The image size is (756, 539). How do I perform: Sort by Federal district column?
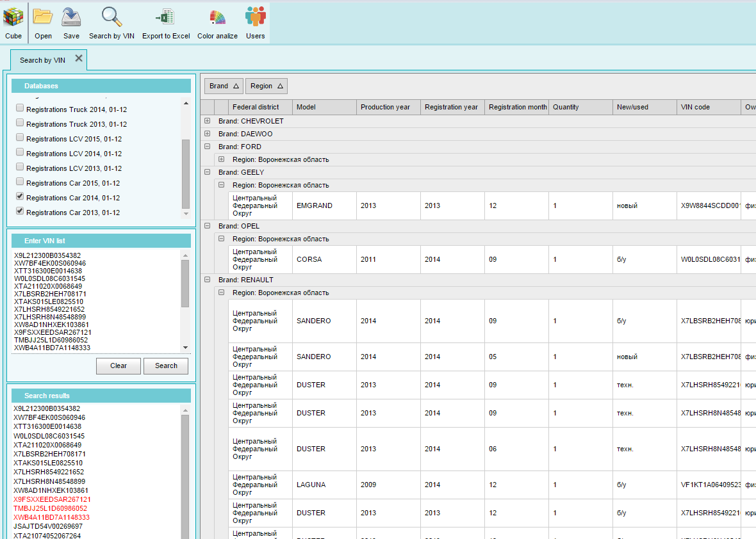coord(260,107)
